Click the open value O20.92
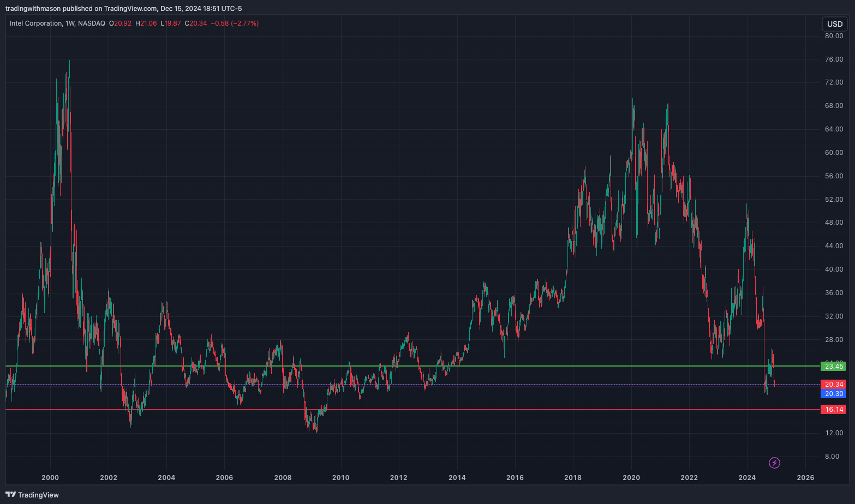The image size is (855, 504). (120, 23)
